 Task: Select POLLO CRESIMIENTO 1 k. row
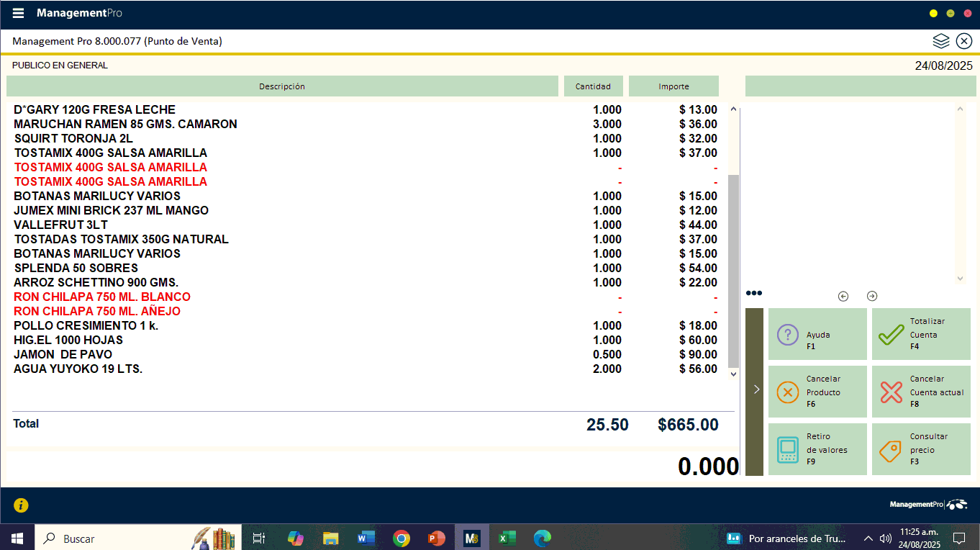coord(366,325)
